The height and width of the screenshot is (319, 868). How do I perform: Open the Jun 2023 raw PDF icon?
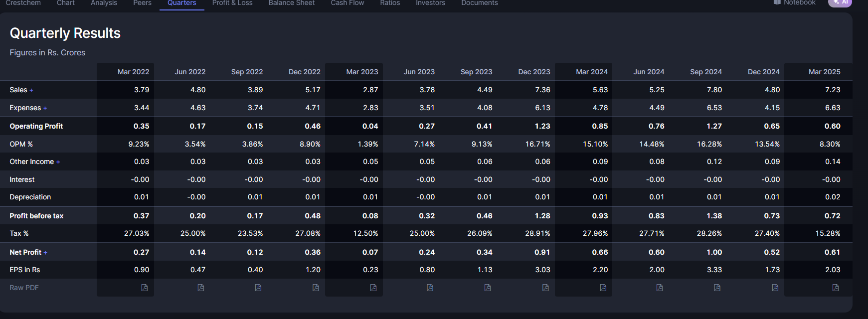pos(430,288)
